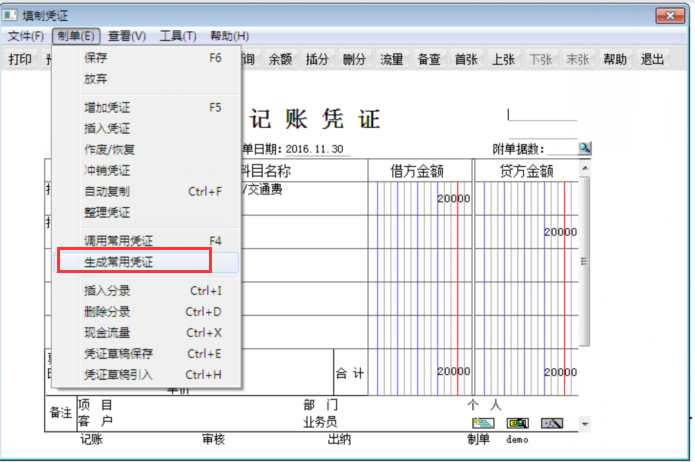Open the 工具(T) menu
Viewport: 695px width, 462px height.
click(177, 36)
